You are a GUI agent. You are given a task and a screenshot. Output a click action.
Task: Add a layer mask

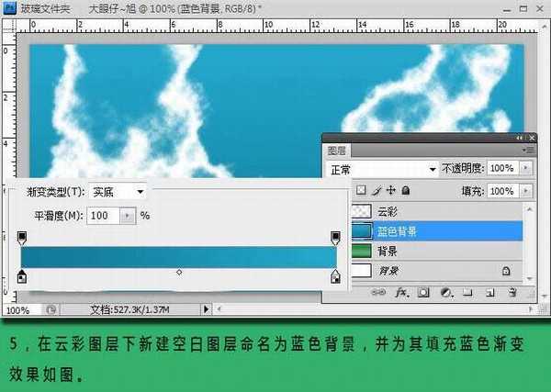[x=423, y=293]
